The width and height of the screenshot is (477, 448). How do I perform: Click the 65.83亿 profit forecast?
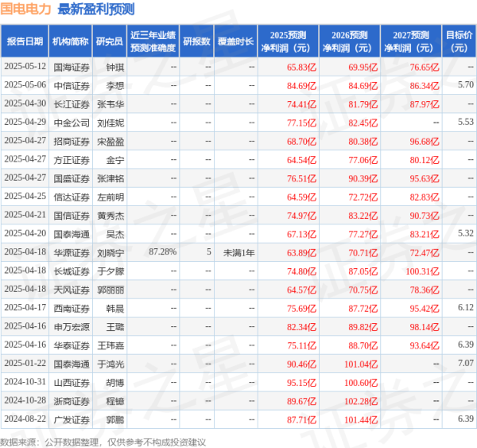[301, 68]
